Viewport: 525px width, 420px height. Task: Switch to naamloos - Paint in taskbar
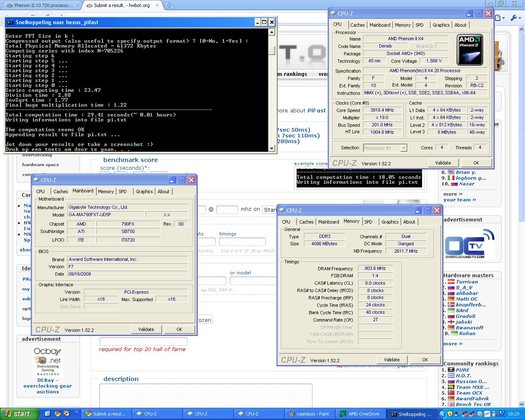coord(310,414)
